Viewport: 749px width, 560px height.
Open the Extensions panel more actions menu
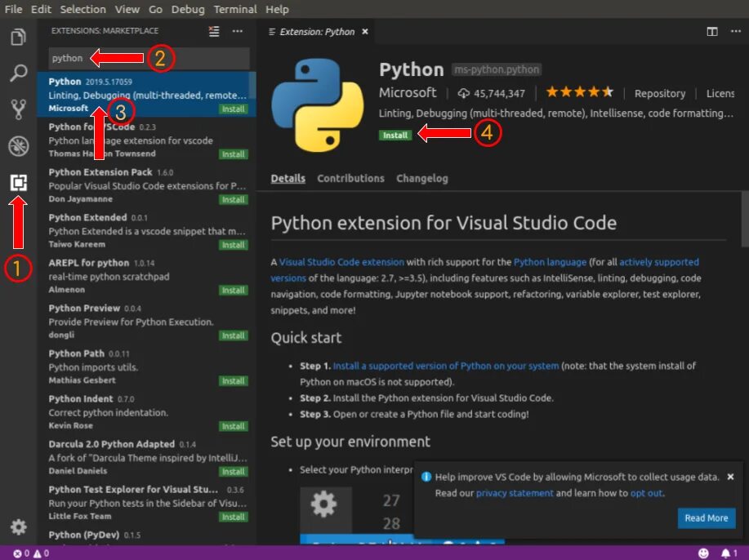238,32
